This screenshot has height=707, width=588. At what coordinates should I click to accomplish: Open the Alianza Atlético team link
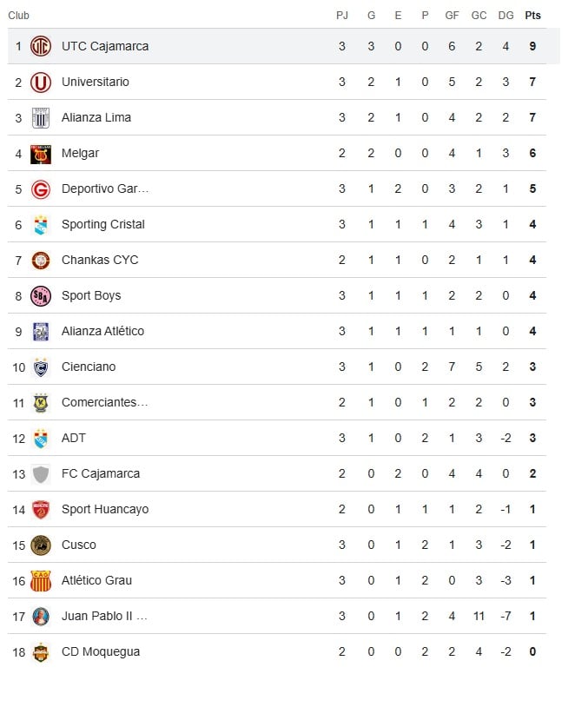[102, 331]
